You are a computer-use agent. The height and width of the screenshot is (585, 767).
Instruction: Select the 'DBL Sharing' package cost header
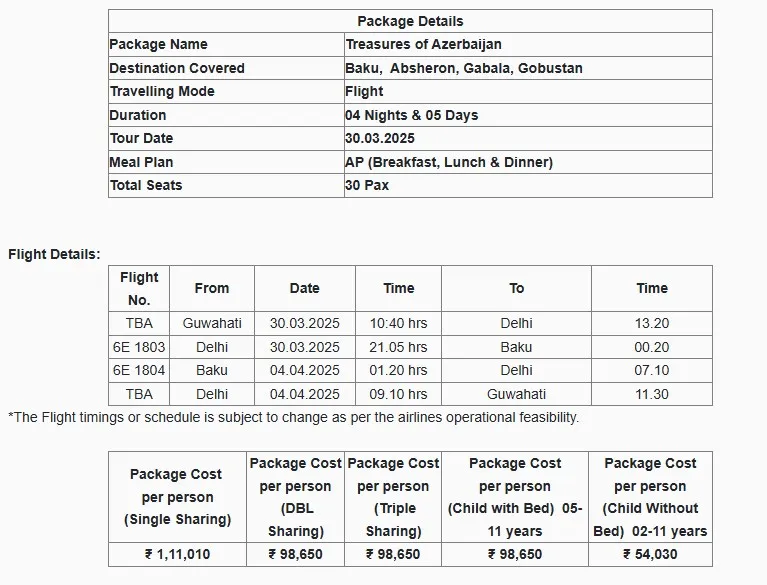[295, 497]
